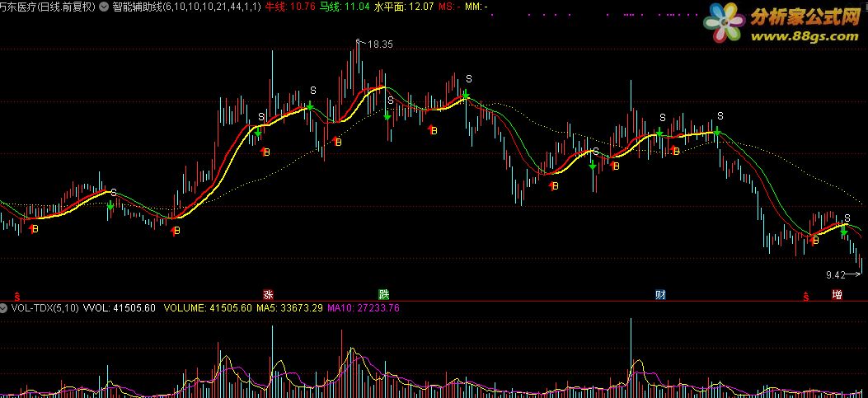Screen dimensions: 868x398
Task: Click the 牛线: 10.76 value
Action: [290, 7]
